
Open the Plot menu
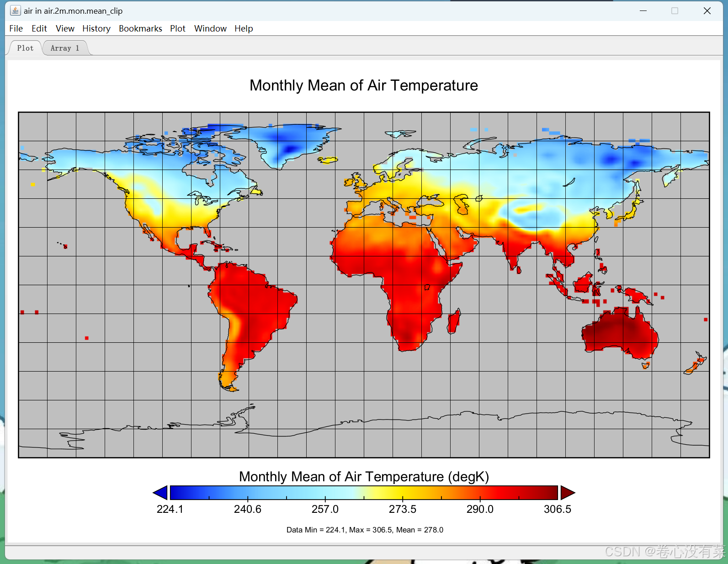point(178,28)
